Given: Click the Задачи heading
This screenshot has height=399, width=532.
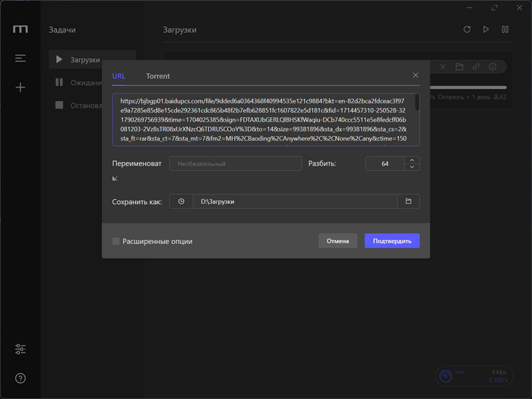Looking at the screenshot, I should (62, 30).
